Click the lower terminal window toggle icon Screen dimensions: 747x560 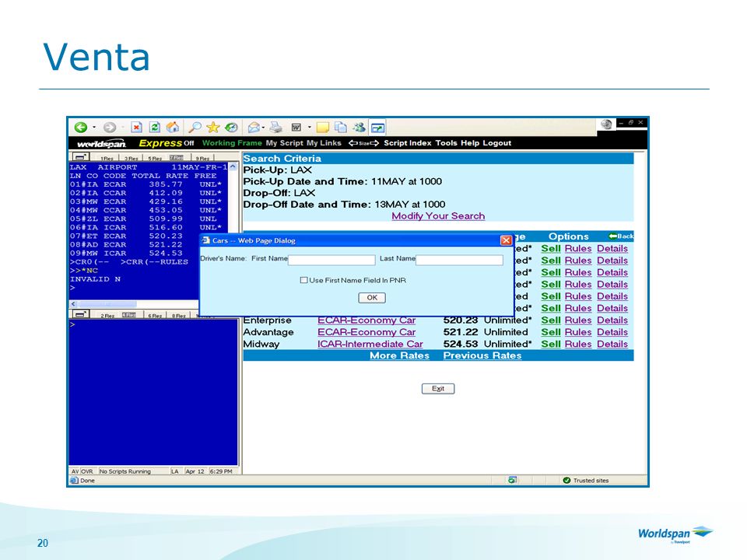pyautogui.click(x=80, y=313)
